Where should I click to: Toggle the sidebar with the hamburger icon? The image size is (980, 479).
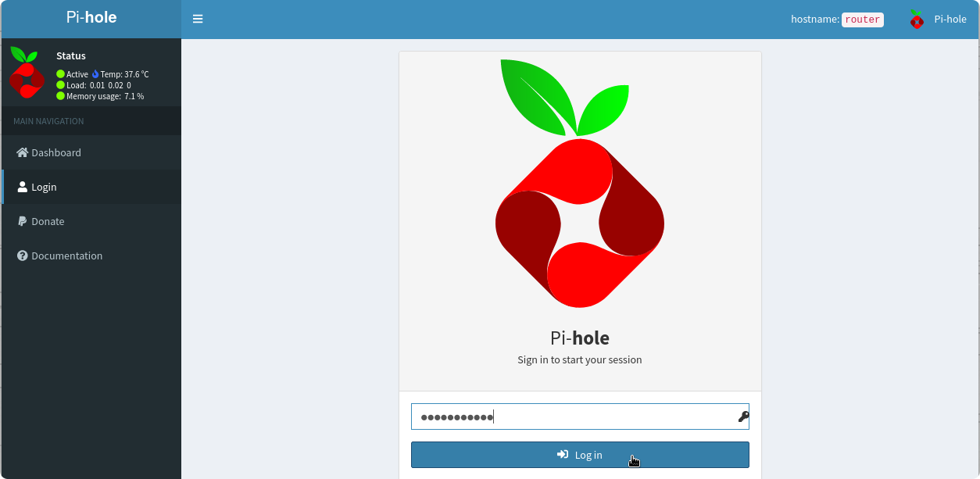click(198, 19)
